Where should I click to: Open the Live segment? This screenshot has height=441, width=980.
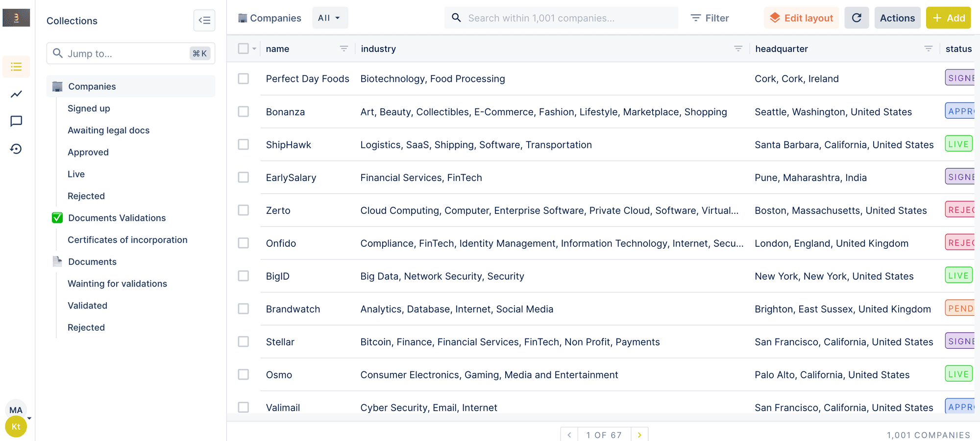click(x=76, y=174)
